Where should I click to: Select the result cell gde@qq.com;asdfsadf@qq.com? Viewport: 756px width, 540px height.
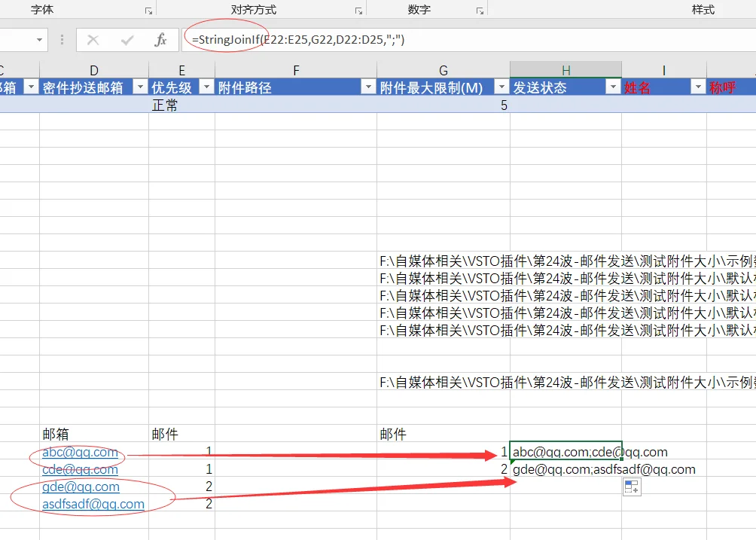click(x=566, y=469)
